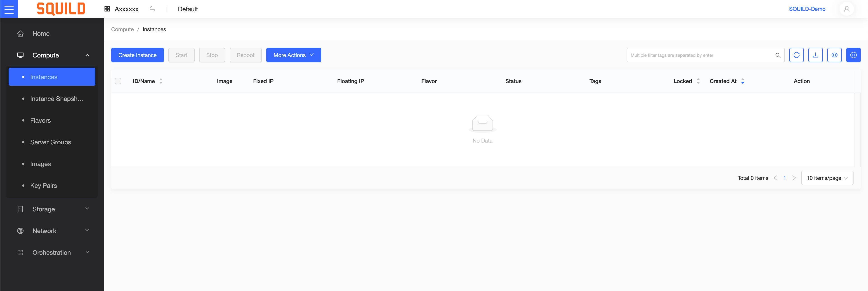Click the Create Instance button
868x291 pixels.
(137, 55)
